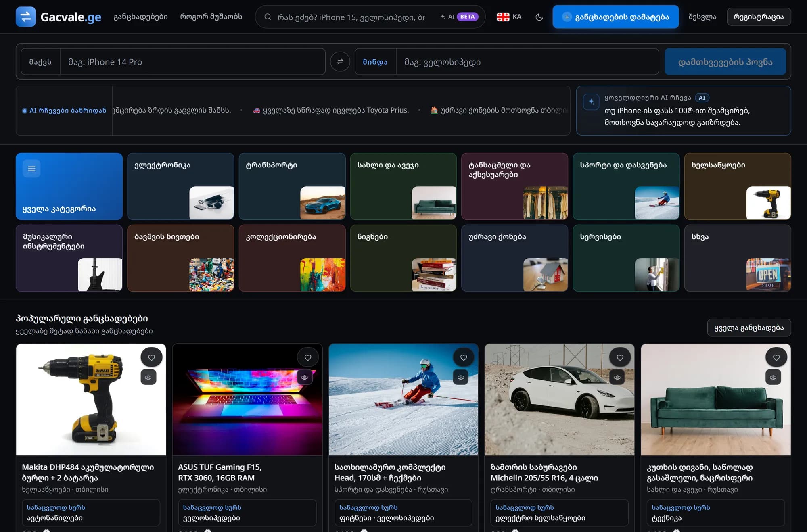Favorite the Makita drill listing heart
The width and height of the screenshot is (807, 532).
click(x=151, y=357)
